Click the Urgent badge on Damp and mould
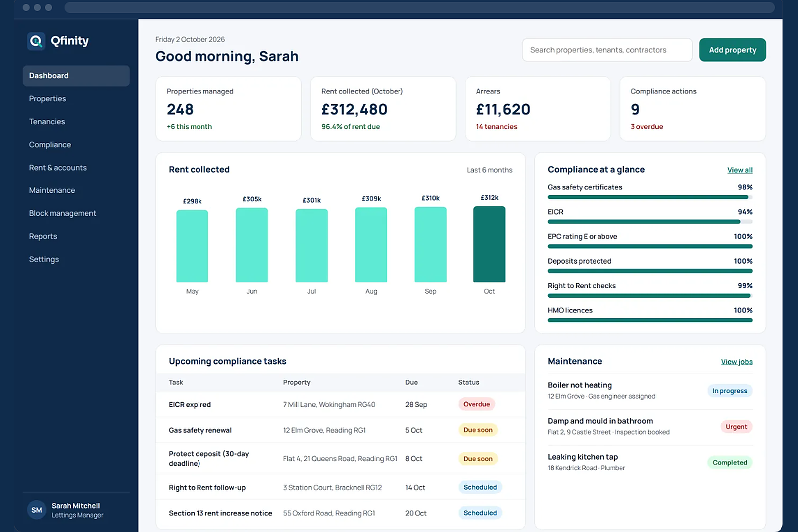 click(736, 427)
